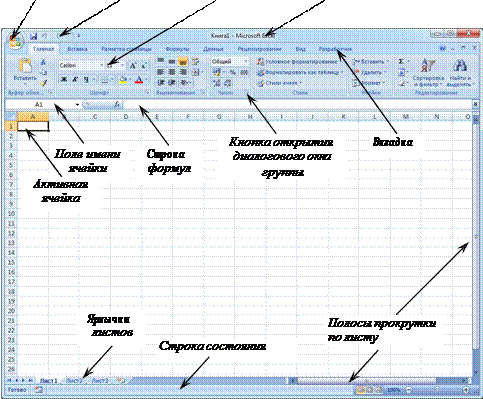The image size is (483, 399).
Task: Toggle italic К formatting
Action: (x=75, y=79)
